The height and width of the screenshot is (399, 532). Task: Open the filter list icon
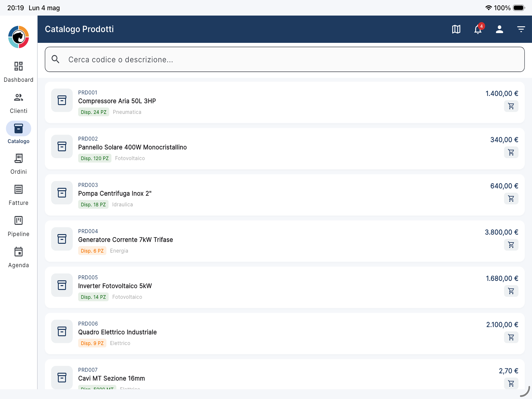521,29
